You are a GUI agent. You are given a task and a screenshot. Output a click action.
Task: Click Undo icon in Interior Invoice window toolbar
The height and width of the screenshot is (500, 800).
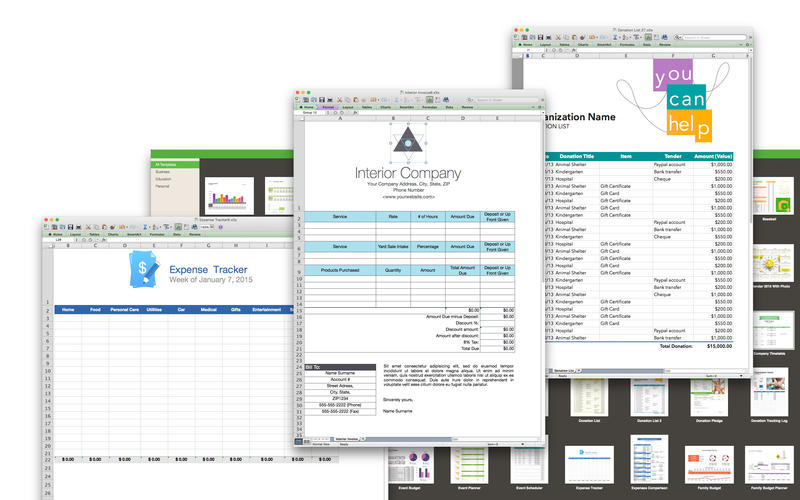373,100
